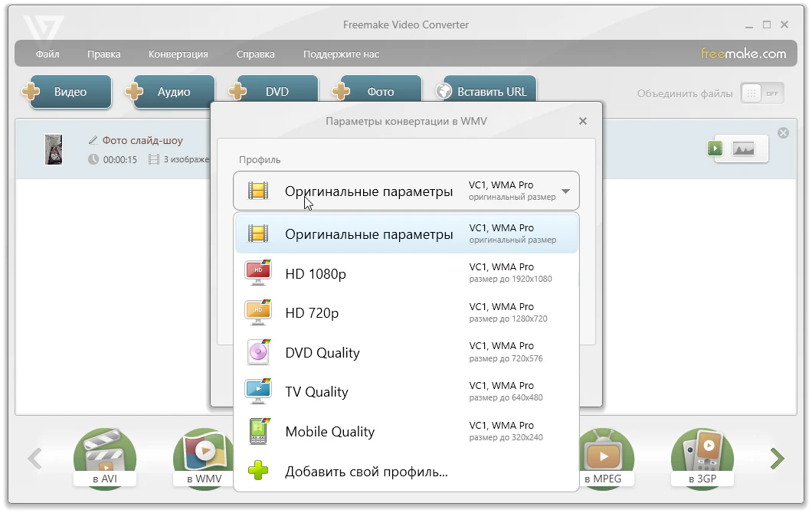
Task: Click the orange HD 720p monitor icon
Action: (x=258, y=312)
